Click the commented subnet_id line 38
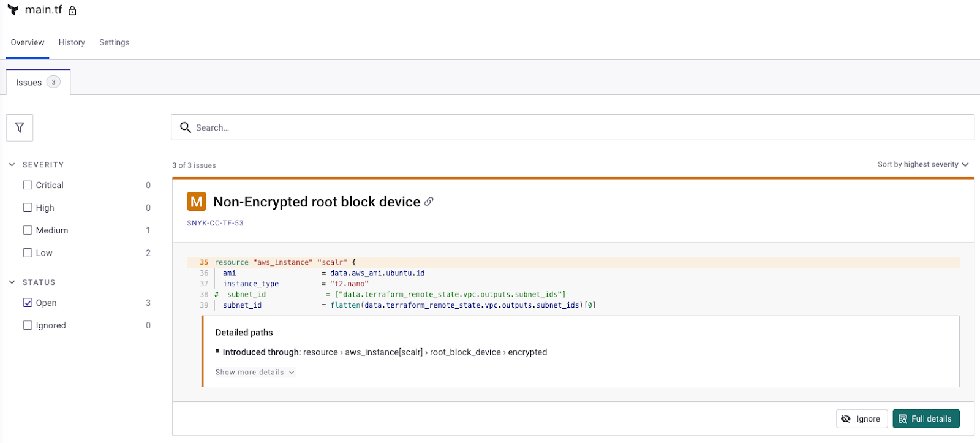Viewport: 980px width, 443px height. coord(390,295)
